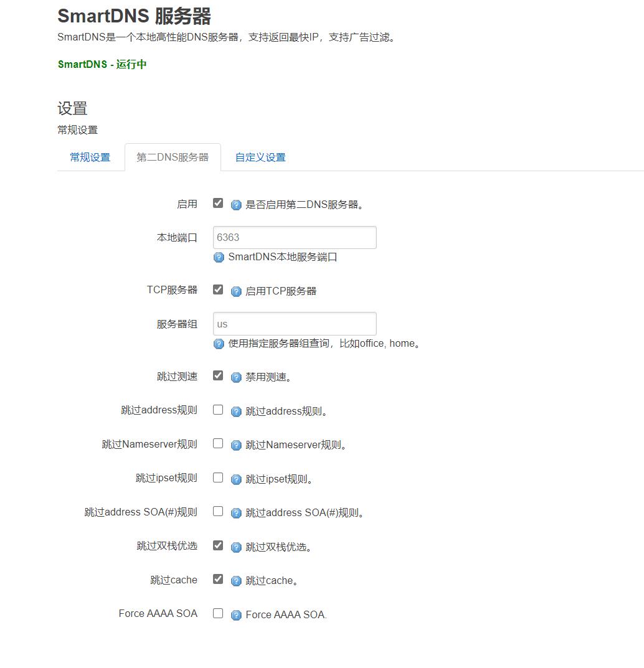644x668 pixels.
Task: Click the SmartDNS - 运行中 status text
Action: pyautogui.click(x=102, y=64)
